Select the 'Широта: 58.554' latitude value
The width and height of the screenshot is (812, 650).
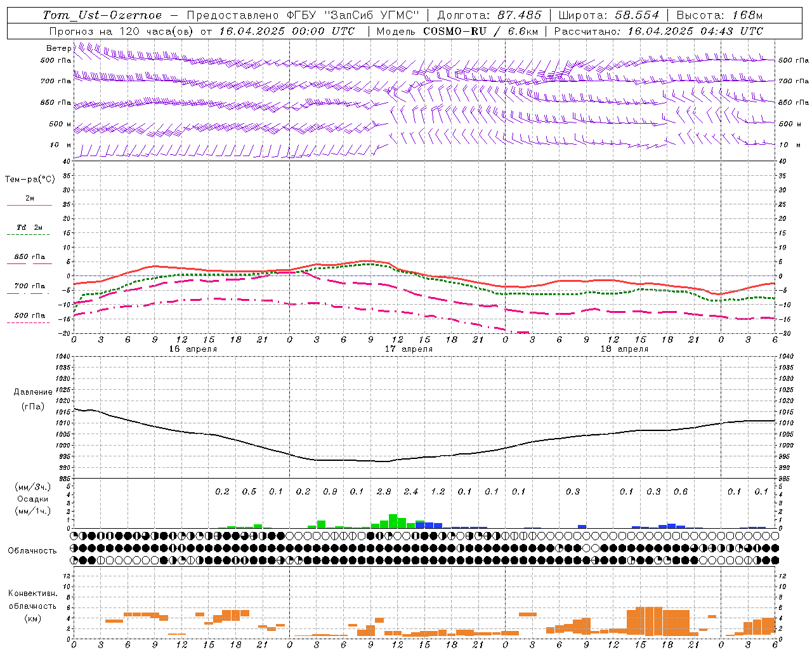(x=609, y=15)
